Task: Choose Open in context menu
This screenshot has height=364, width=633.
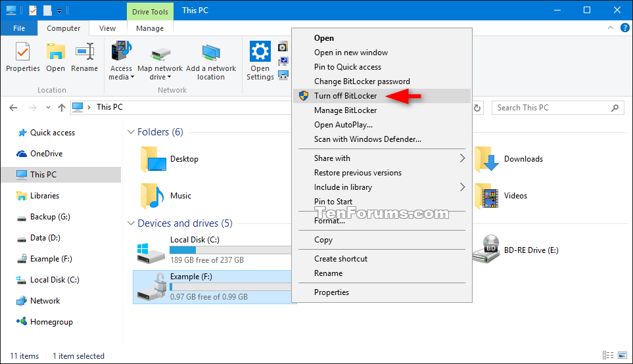Action: tap(382, 38)
